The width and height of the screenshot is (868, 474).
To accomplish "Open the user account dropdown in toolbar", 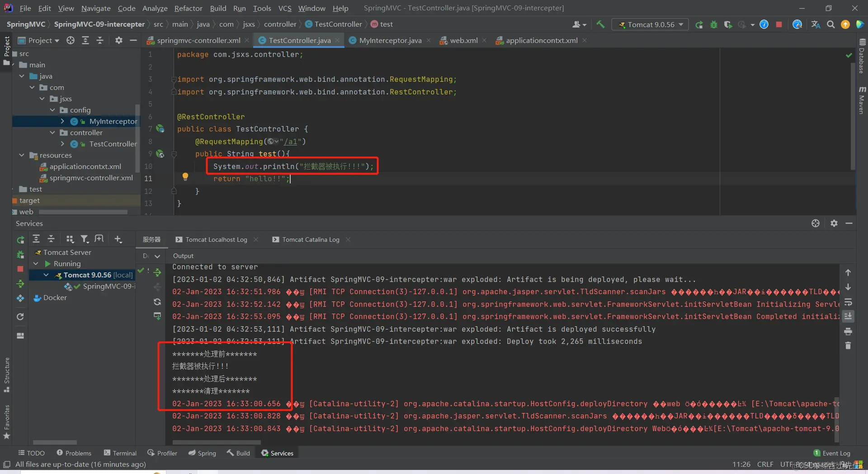I will click(579, 24).
